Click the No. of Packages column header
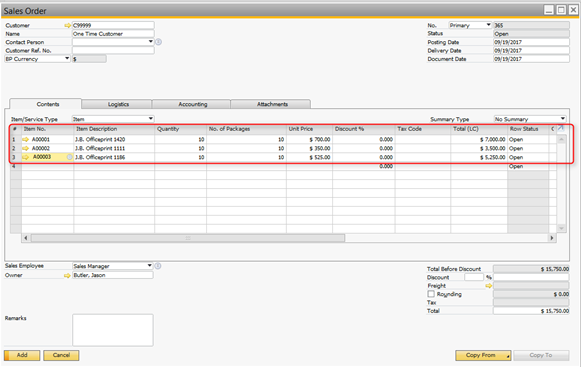This screenshot has width=581, height=367. point(246,129)
